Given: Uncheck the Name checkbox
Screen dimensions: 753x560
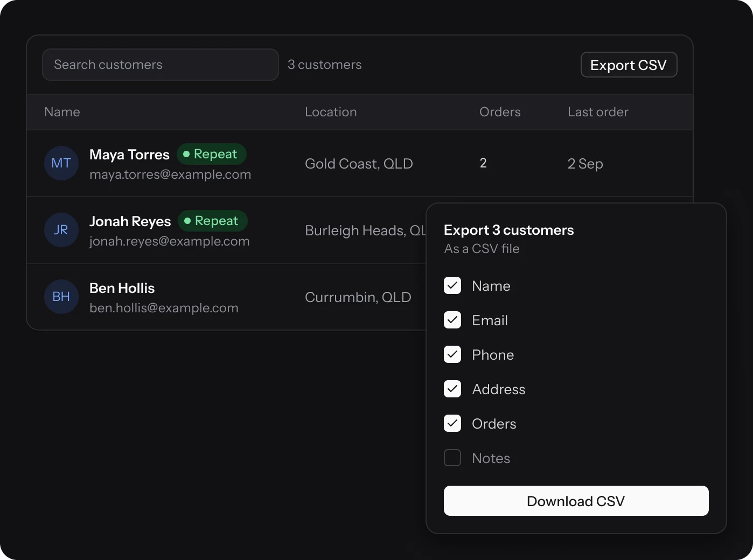Looking at the screenshot, I should coord(452,285).
